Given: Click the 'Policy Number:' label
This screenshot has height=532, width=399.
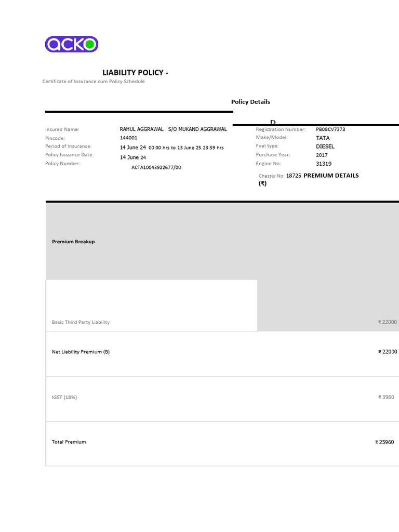Looking at the screenshot, I should (x=63, y=164).
